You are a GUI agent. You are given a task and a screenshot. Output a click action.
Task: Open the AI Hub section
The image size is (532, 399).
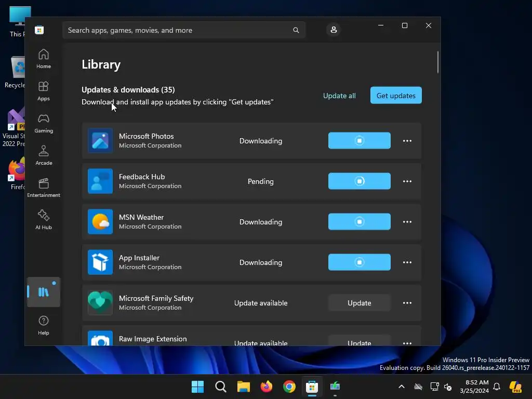[x=44, y=220]
